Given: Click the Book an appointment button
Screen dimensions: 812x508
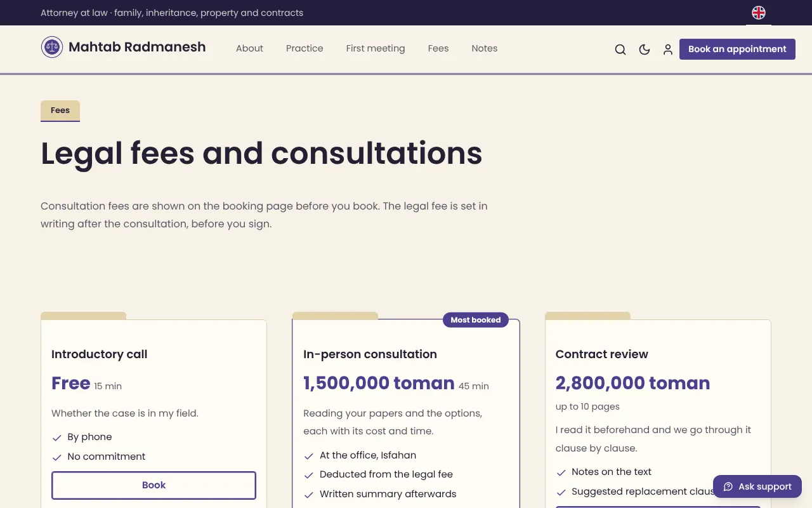Looking at the screenshot, I should pos(737,49).
